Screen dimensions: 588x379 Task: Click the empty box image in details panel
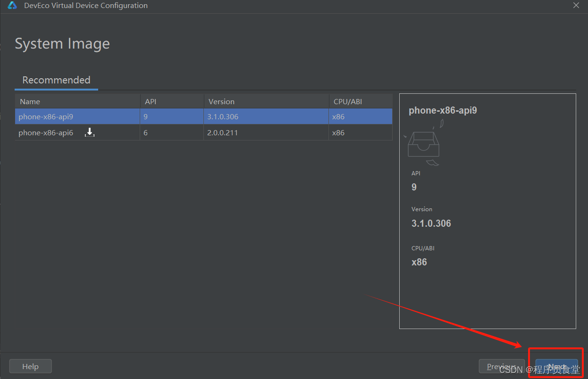[x=423, y=142]
